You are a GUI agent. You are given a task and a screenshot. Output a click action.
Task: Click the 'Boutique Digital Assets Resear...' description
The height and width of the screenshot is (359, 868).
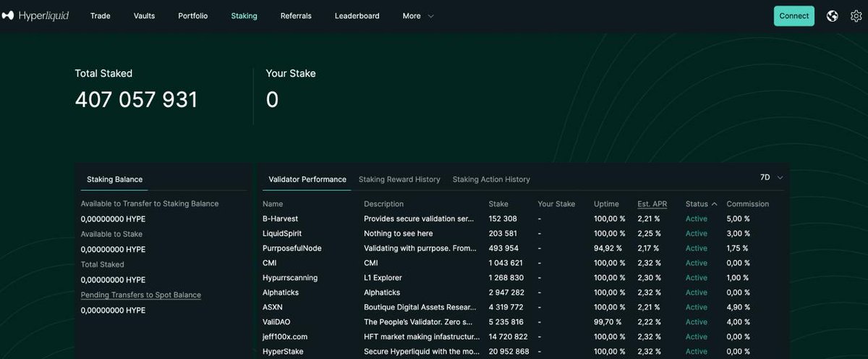click(x=420, y=308)
